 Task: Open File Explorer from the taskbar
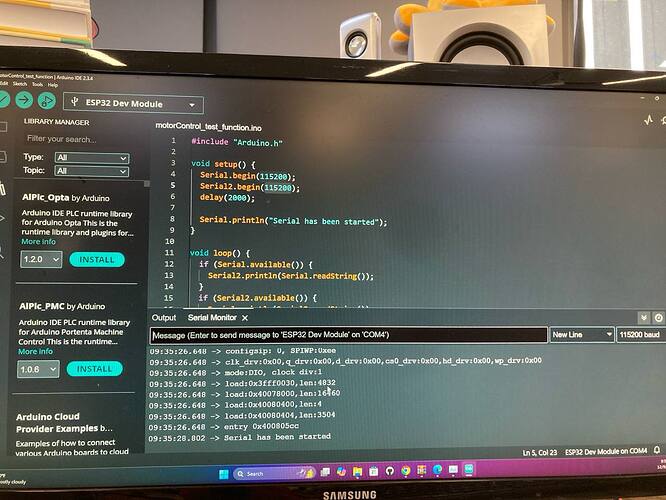357,472
